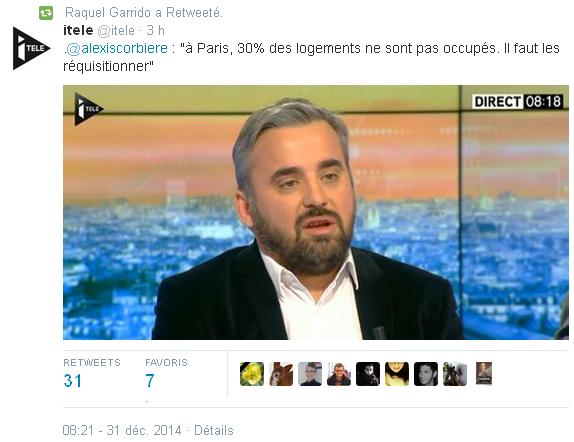Open the Détails link
Image resolution: width=574 pixels, height=442 pixels.
tap(214, 430)
